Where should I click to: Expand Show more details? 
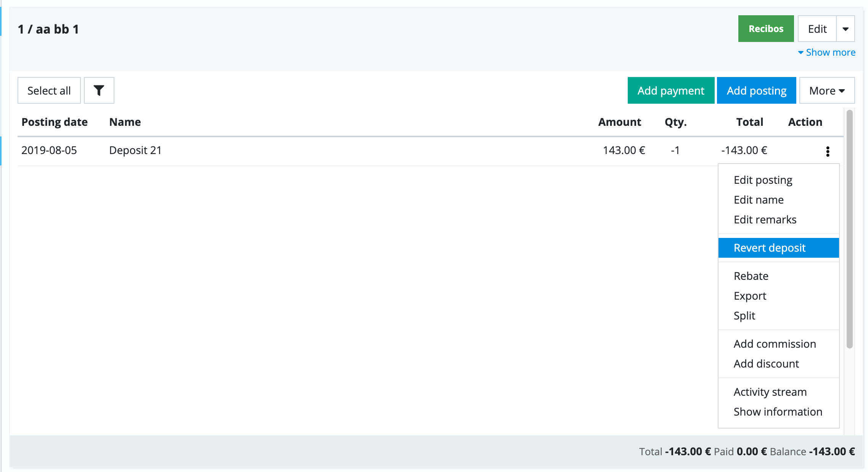tap(826, 52)
